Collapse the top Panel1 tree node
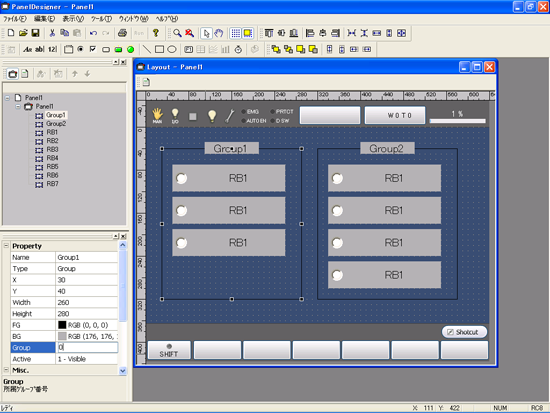 [7, 98]
